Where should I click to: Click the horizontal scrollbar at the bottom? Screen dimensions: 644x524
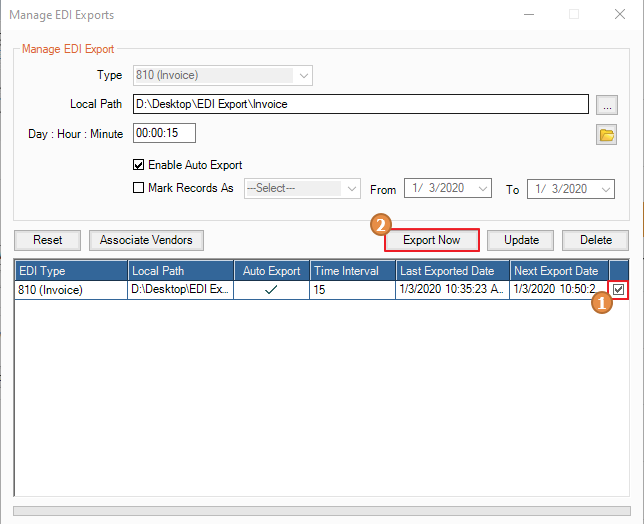coord(320,510)
